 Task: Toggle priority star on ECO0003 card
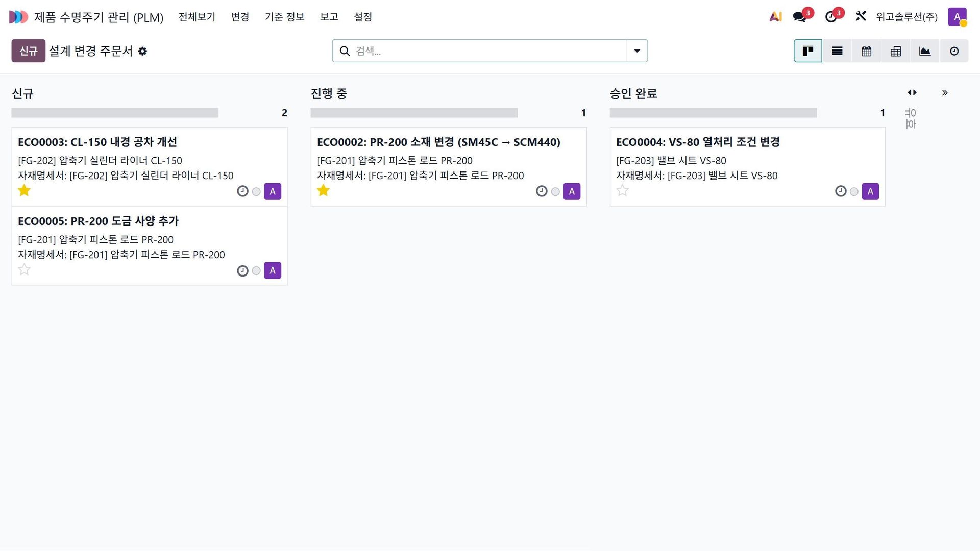[x=24, y=190]
